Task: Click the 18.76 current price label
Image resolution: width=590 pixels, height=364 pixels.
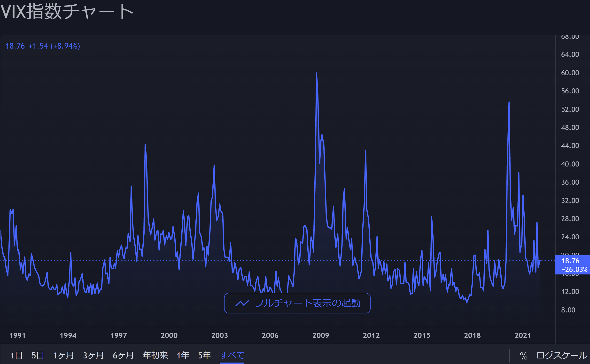Action: point(570,261)
